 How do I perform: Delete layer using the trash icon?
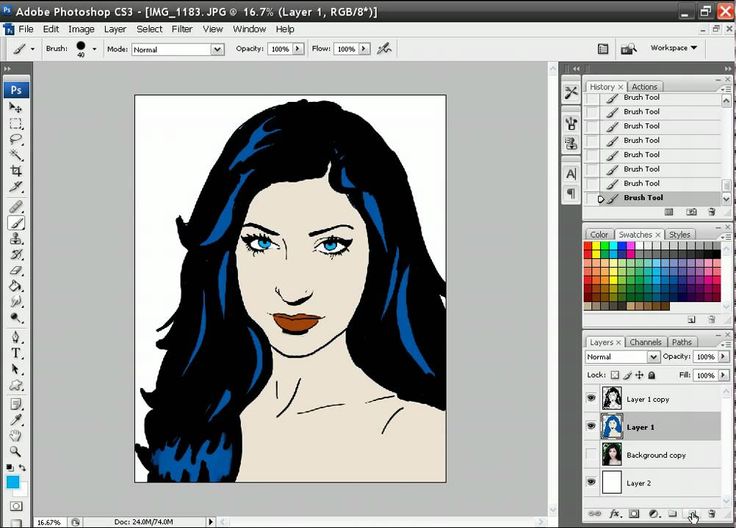pyautogui.click(x=712, y=514)
